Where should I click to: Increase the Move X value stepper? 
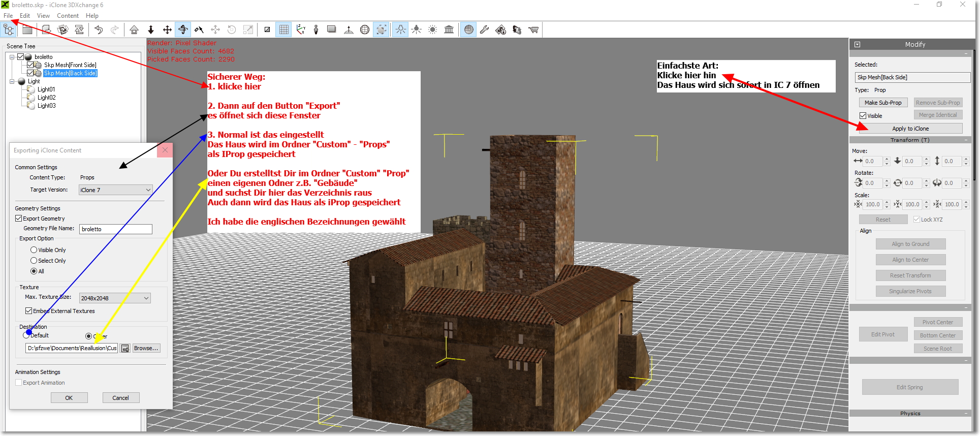887,159
